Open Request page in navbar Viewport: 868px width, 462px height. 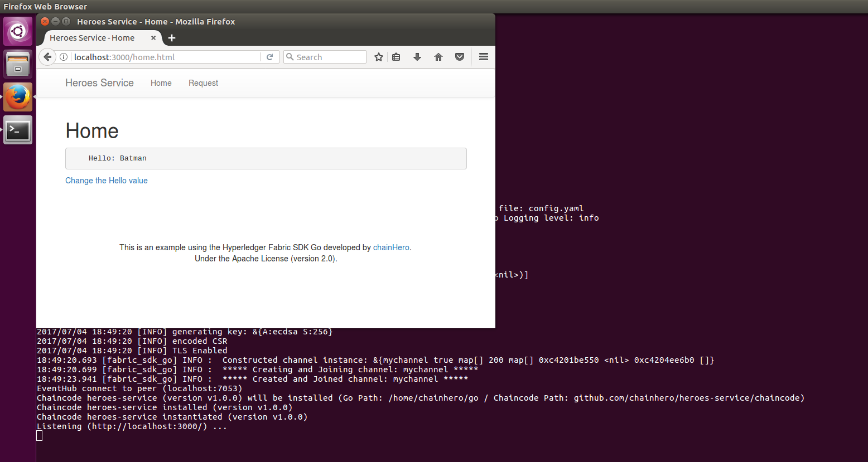[203, 83]
